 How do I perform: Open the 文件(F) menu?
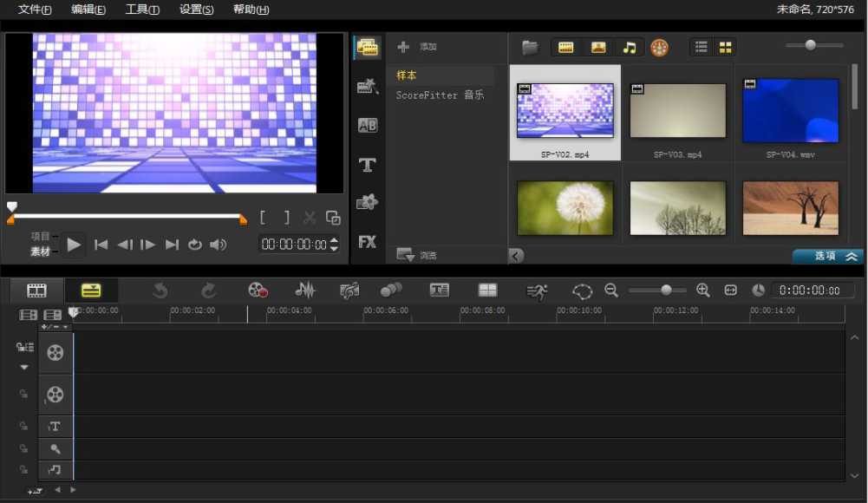point(35,10)
